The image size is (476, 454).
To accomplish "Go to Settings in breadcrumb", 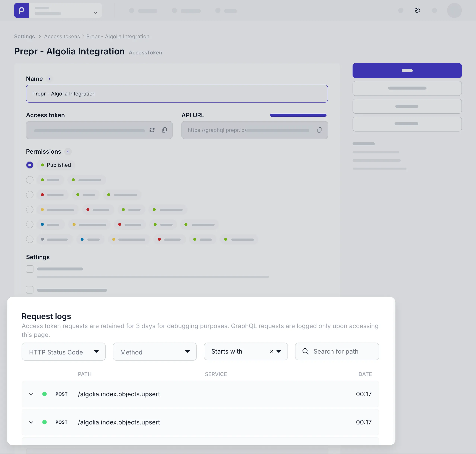I will 25,36.
